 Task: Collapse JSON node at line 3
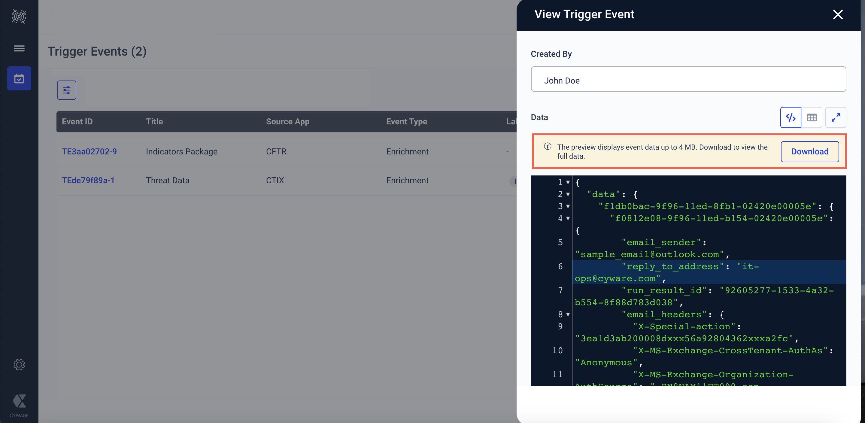[x=568, y=206]
